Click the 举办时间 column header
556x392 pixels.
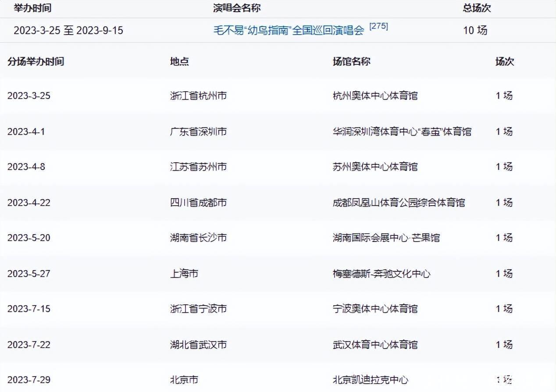(32, 8)
